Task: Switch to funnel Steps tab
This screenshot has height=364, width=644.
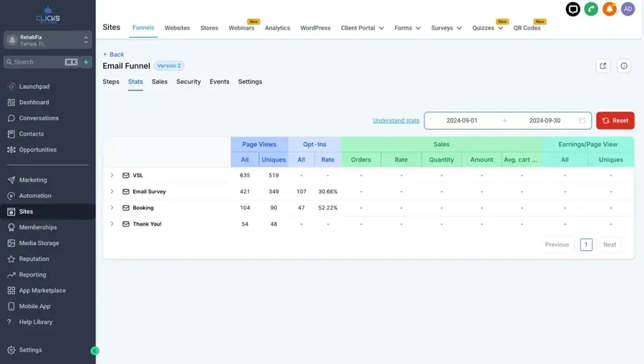Action: coord(111,82)
